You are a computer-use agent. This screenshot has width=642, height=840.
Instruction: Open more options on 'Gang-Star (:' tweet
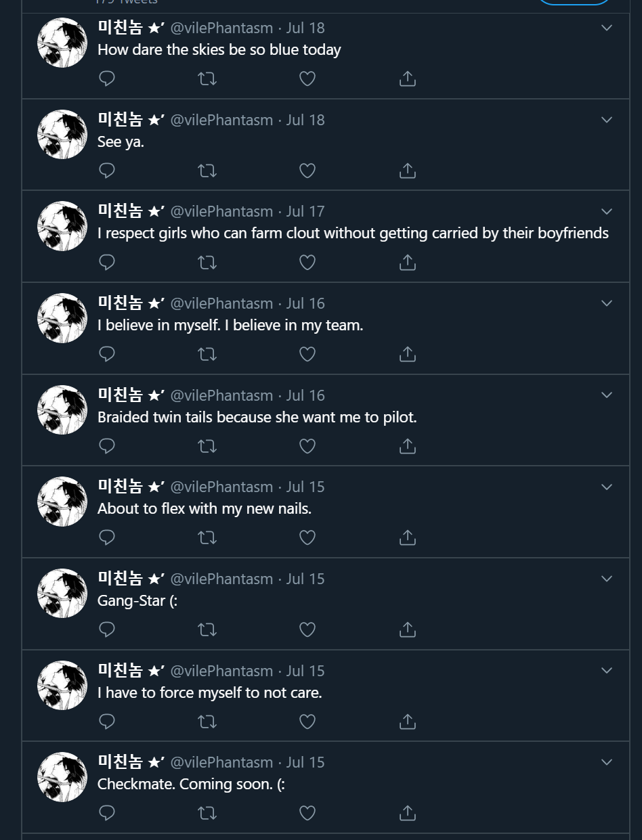pyautogui.click(x=607, y=579)
